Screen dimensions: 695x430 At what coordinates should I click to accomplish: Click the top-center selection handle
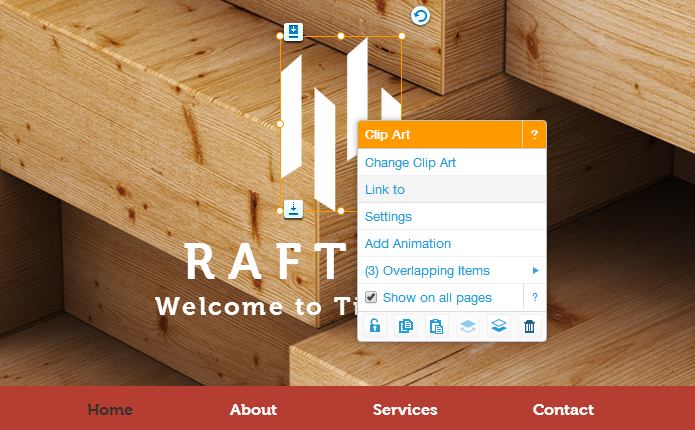[341, 36]
